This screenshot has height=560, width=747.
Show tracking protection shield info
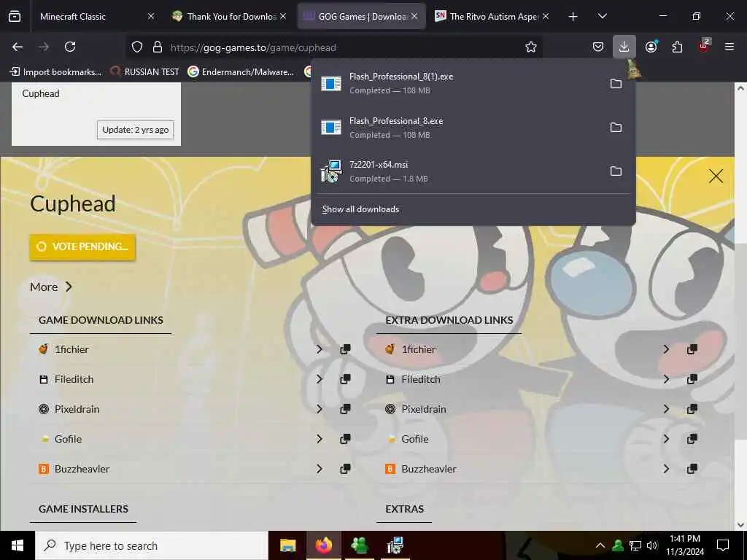click(137, 47)
